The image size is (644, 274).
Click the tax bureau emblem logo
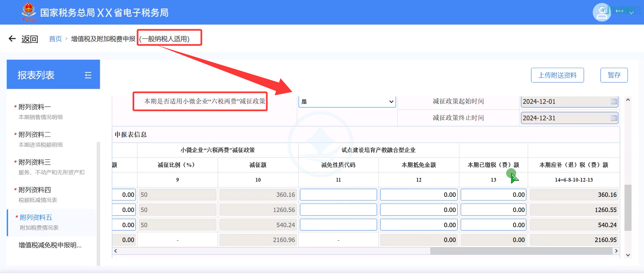click(29, 12)
